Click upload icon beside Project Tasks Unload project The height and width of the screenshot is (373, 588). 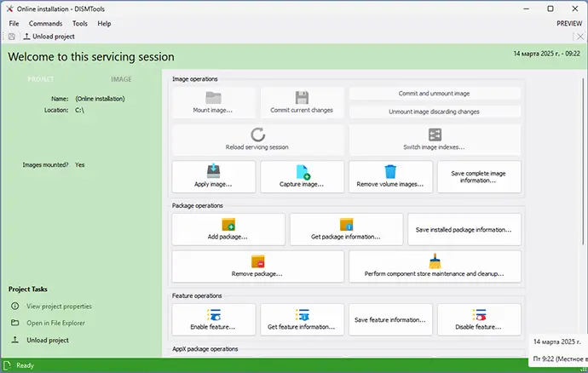click(15, 340)
